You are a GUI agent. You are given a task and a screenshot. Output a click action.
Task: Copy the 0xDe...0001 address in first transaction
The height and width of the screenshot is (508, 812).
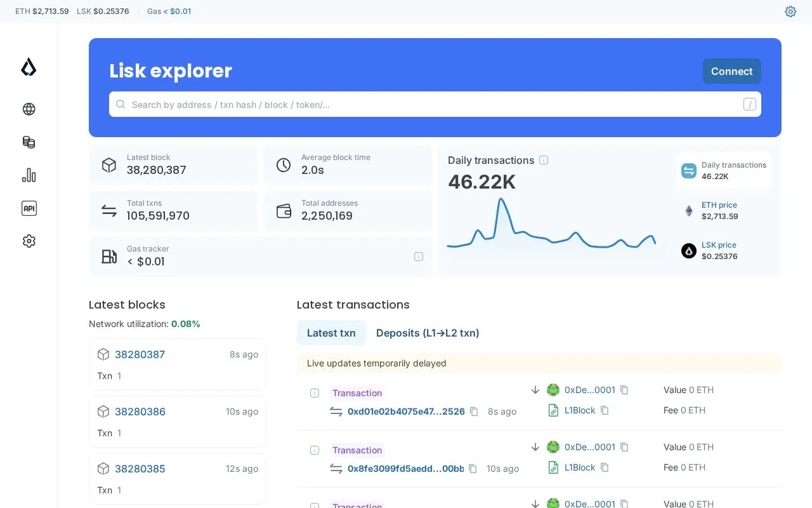point(624,390)
